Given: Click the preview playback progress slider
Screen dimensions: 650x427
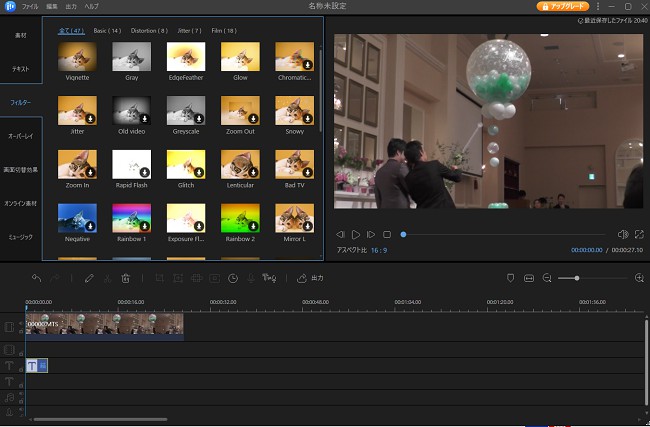Looking at the screenshot, I should [x=503, y=235].
